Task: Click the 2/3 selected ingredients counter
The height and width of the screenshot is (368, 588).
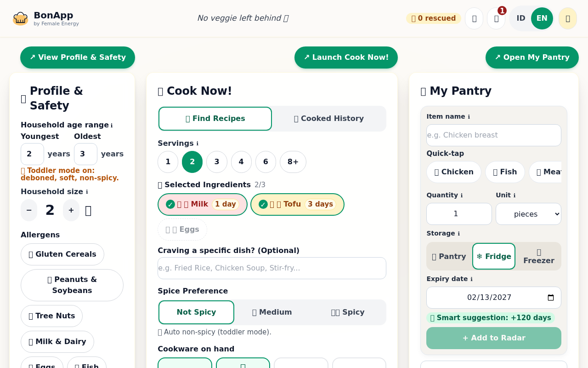Action: coord(260,185)
